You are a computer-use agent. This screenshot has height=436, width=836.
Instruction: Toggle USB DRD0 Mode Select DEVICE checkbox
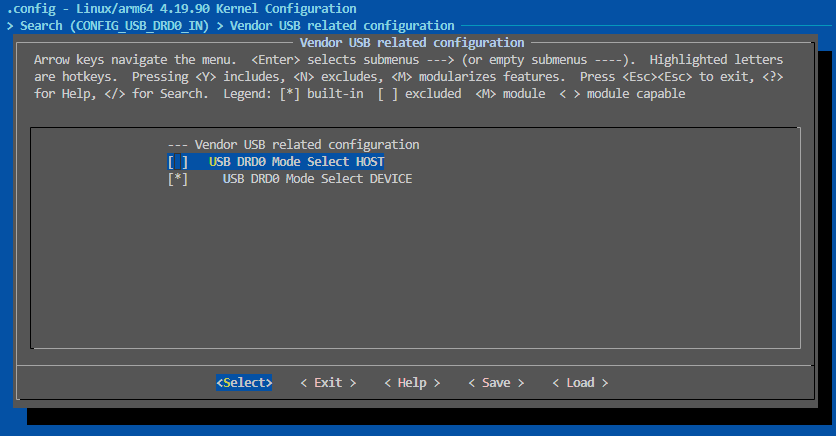[x=178, y=179]
